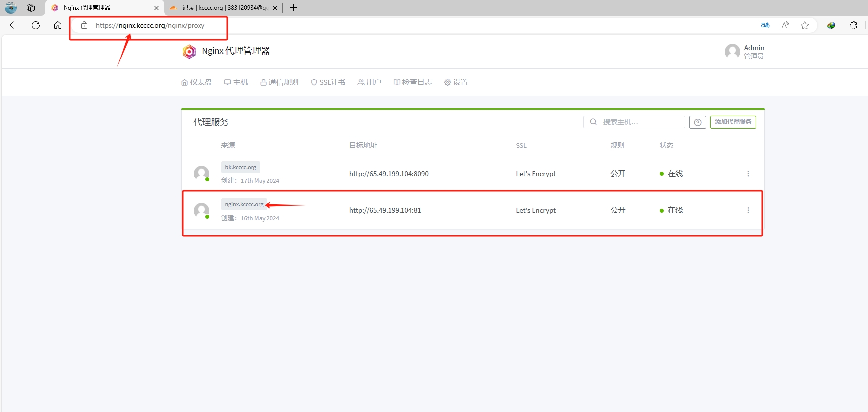Click Let's Encrypt in the nginx.kcccc.org row
Image resolution: width=868 pixels, height=412 pixels.
point(536,210)
